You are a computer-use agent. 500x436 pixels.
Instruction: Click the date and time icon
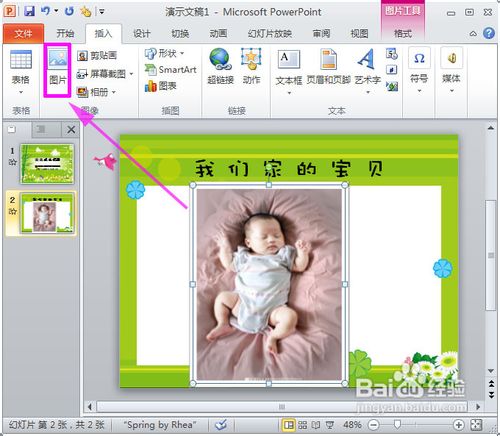click(392, 54)
